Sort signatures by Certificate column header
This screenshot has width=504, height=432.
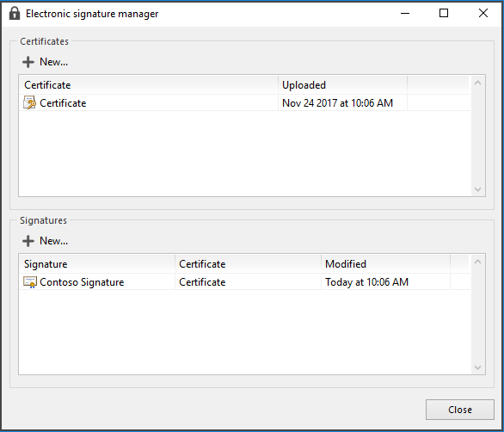pos(248,264)
